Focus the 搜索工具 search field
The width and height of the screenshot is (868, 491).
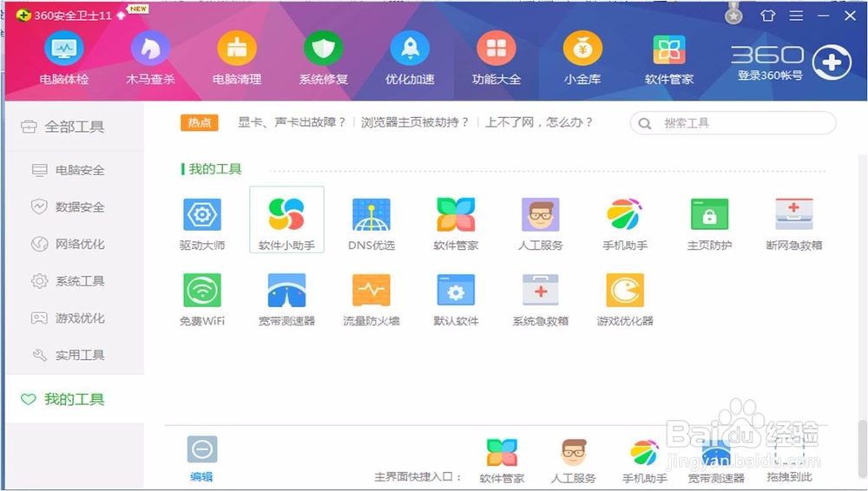pos(733,123)
